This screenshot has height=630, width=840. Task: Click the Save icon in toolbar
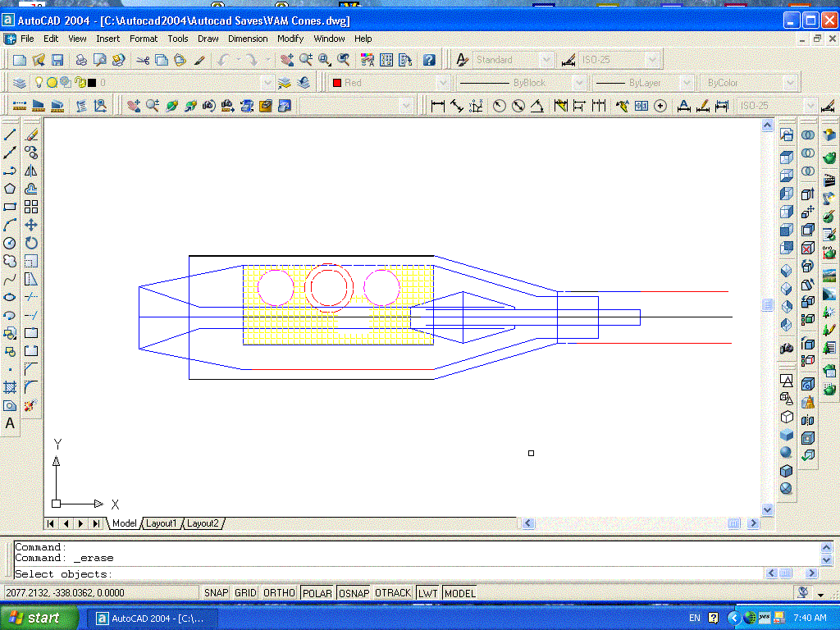(x=57, y=60)
